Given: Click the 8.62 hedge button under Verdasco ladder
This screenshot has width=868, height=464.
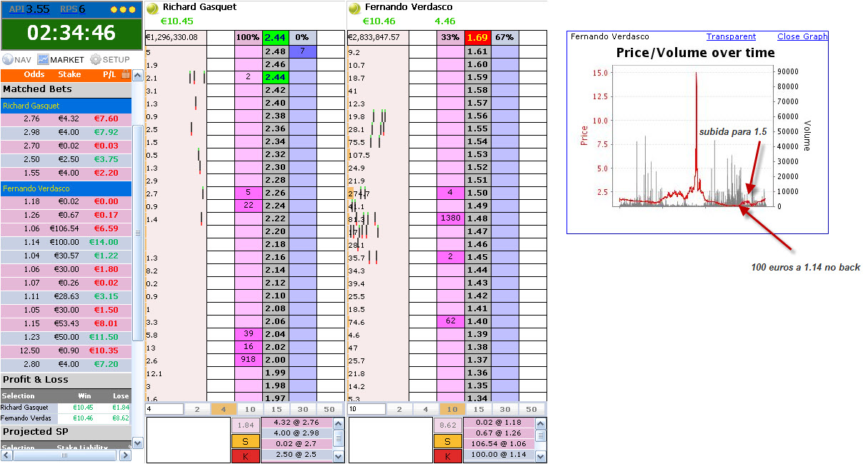Looking at the screenshot, I should (447, 425).
